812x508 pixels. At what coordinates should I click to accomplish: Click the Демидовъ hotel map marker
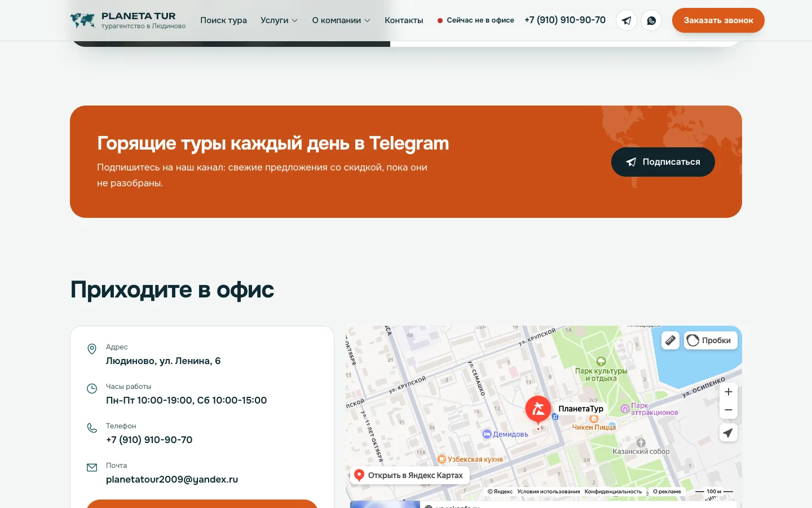tap(487, 434)
